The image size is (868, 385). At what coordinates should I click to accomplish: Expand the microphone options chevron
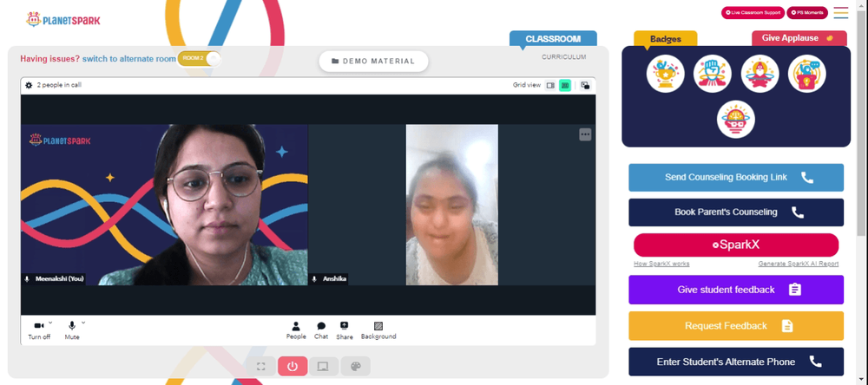coord(83,322)
